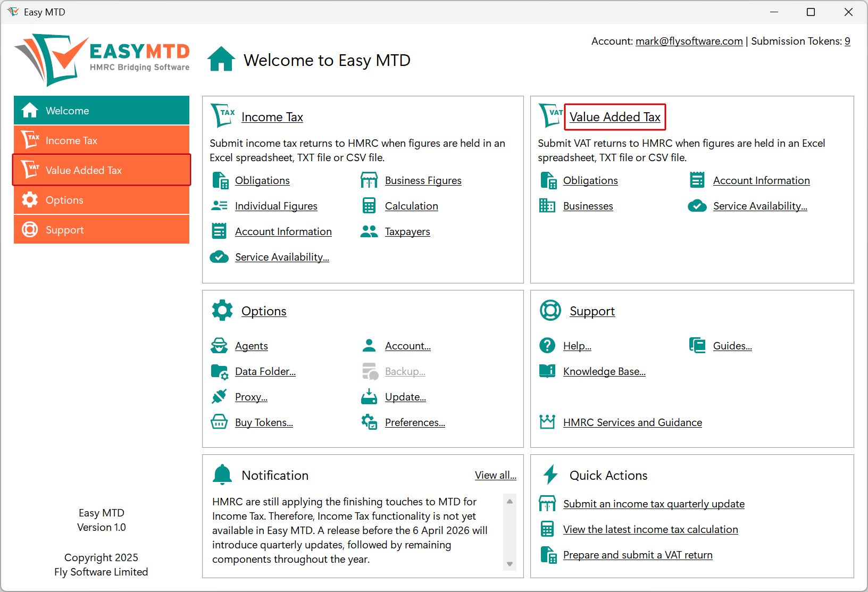Select the VAT Businesses icon
868x592 pixels.
pyautogui.click(x=547, y=205)
